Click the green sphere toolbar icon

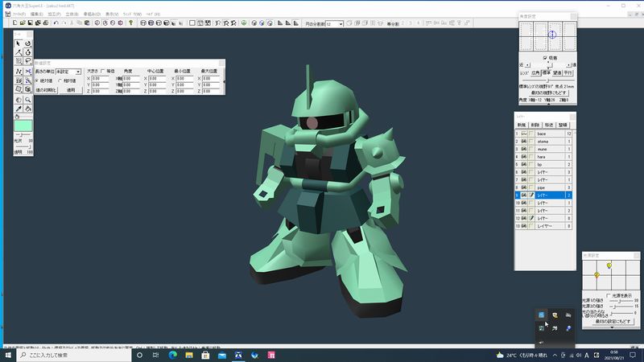(x=244, y=23)
